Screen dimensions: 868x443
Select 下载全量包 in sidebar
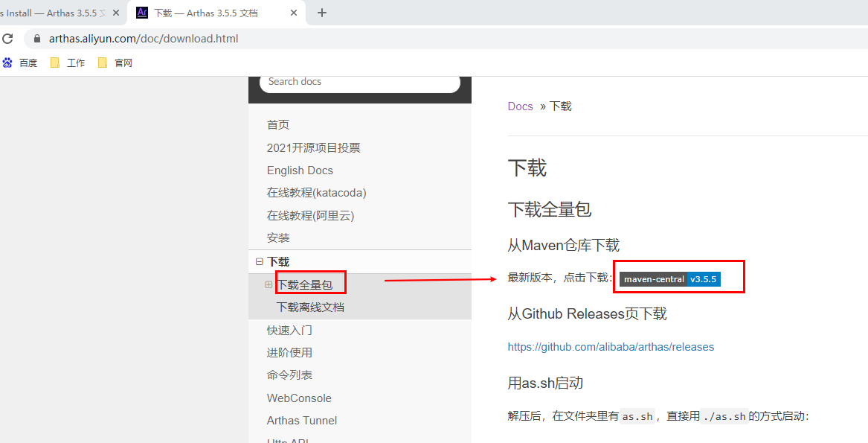[x=305, y=285]
